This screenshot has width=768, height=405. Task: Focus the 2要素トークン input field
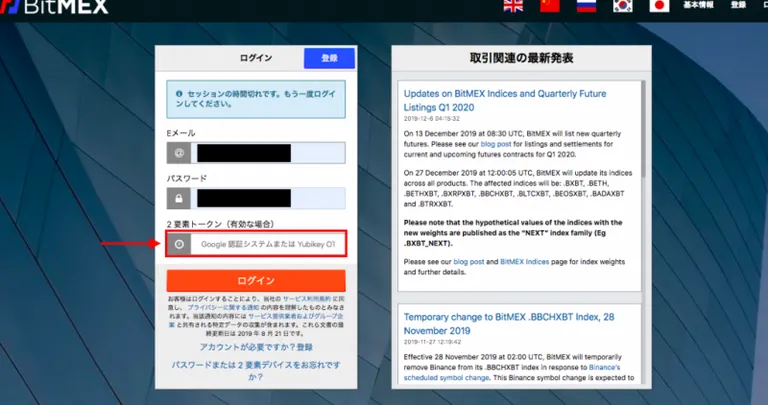pyautogui.click(x=268, y=244)
